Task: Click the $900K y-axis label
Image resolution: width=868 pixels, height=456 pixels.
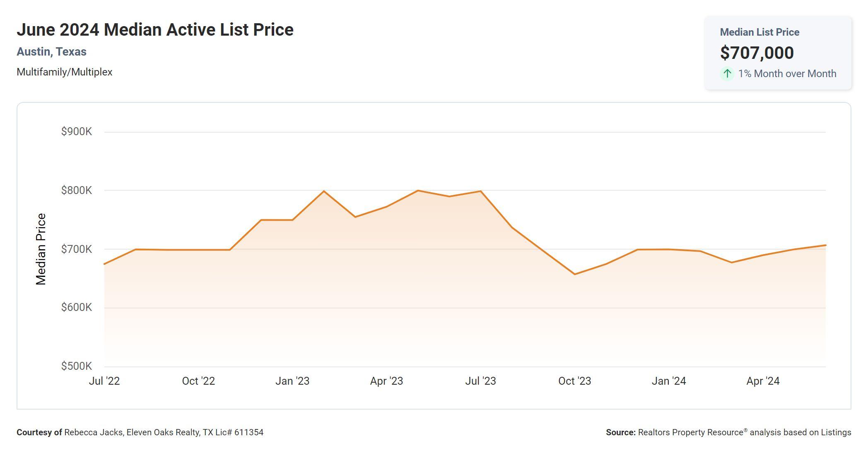Action: pos(77,132)
